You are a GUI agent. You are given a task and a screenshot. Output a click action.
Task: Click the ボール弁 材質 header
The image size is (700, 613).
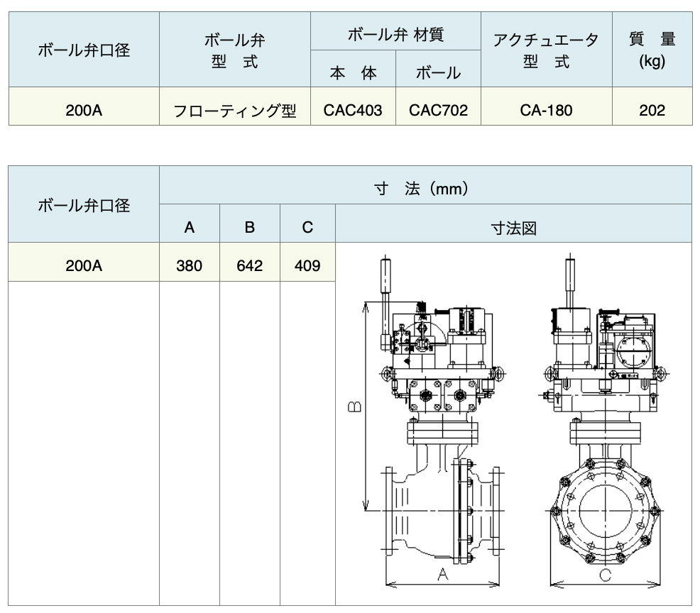coord(395,31)
